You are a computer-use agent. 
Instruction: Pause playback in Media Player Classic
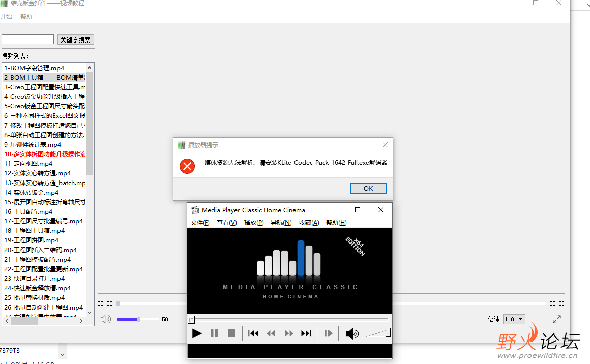pyautogui.click(x=214, y=334)
